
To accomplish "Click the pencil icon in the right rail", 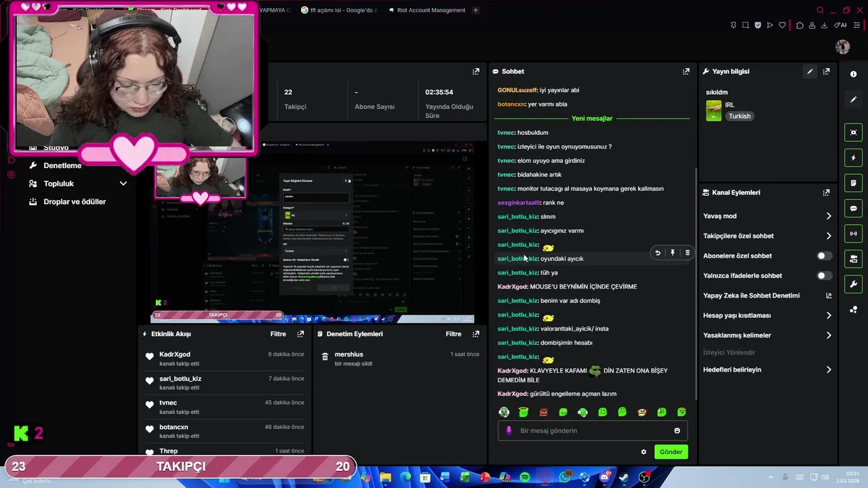I will coord(853,100).
